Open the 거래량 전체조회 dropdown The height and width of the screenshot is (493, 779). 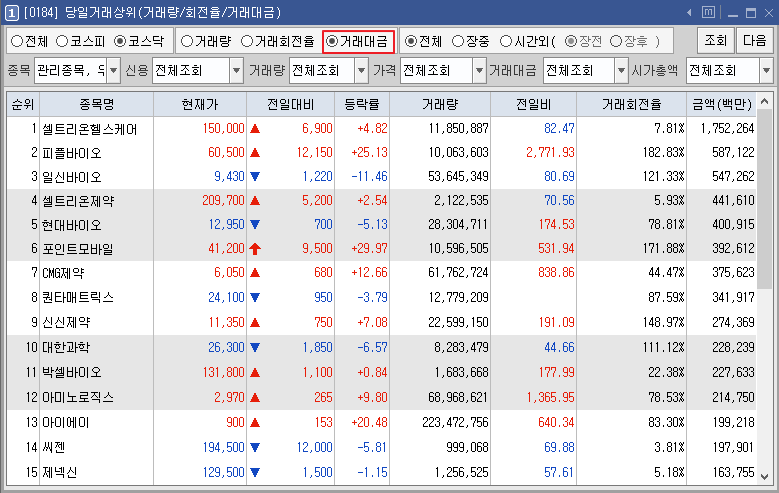(362, 71)
